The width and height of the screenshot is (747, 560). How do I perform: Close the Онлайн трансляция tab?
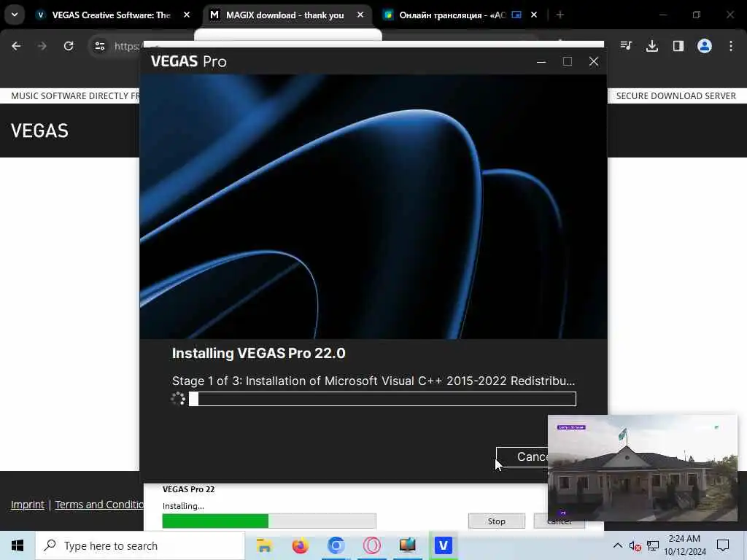[534, 15]
